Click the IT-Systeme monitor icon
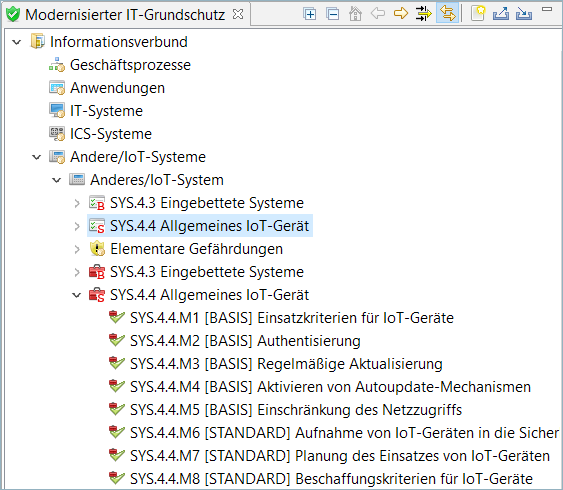This screenshot has height=490, width=563. [x=57, y=111]
